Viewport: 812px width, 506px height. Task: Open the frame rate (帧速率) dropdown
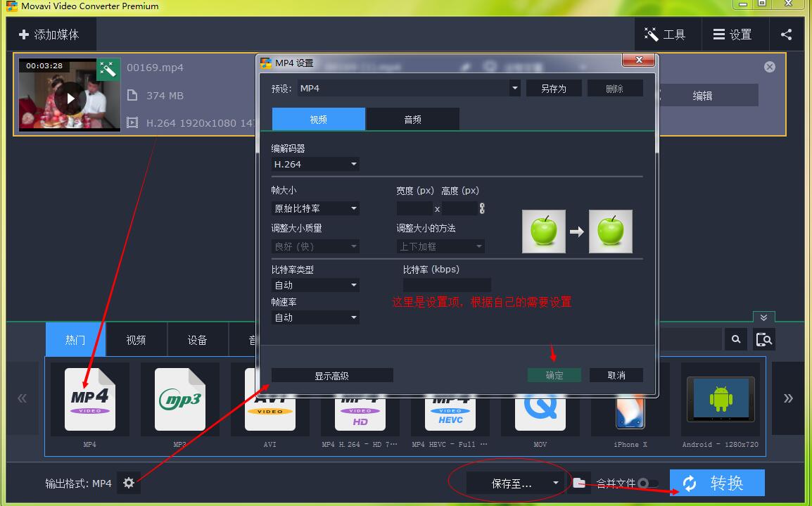pyautogui.click(x=315, y=317)
